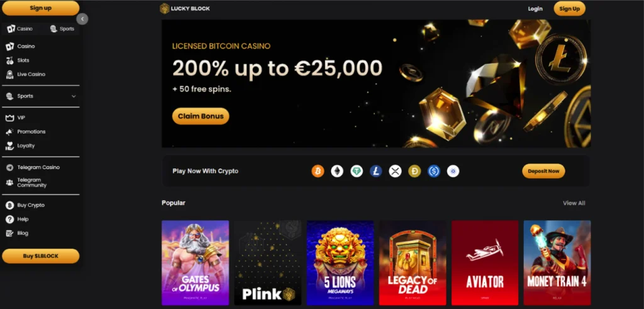Image resolution: width=644 pixels, height=309 pixels.
Task: Open the Gates of Olympus game
Action: coord(195,263)
